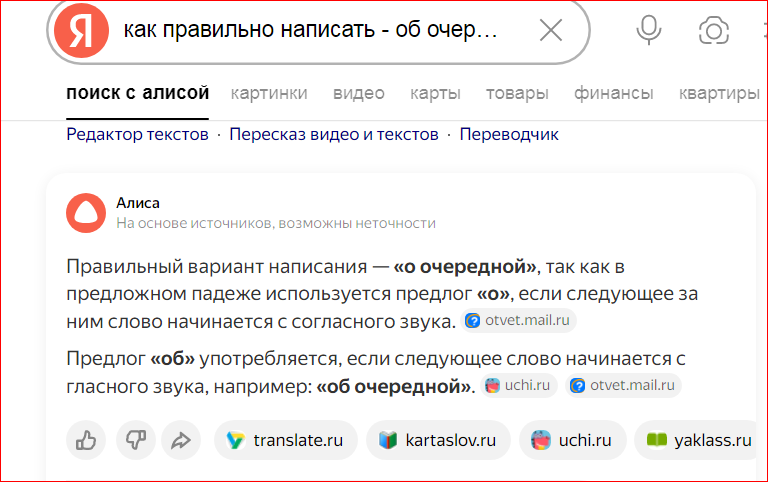Open image search via camera icon
The width and height of the screenshot is (768, 482).
point(713,31)
